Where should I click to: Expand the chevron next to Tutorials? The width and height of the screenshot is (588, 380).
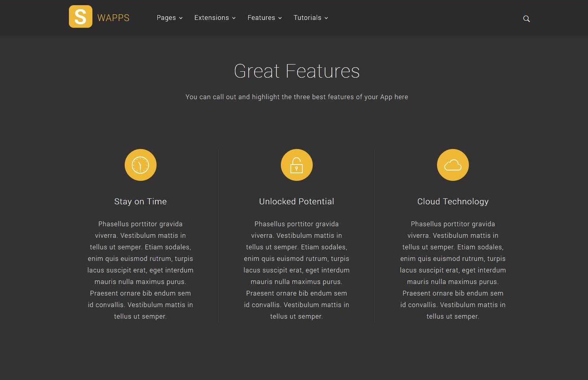pos(326,18)
